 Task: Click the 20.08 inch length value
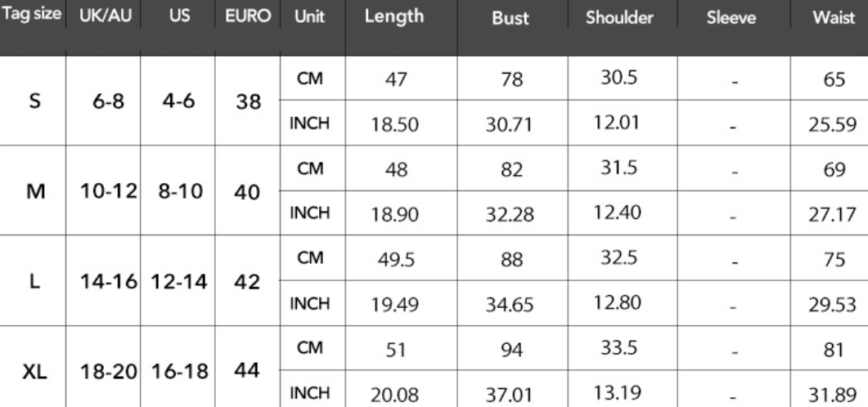(x=394, y=396)
